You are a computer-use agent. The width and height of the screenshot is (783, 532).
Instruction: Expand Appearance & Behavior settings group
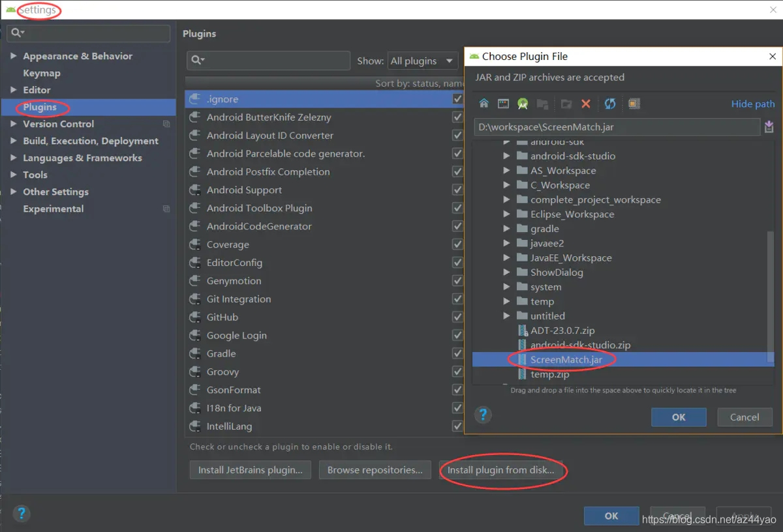point(14,56)
